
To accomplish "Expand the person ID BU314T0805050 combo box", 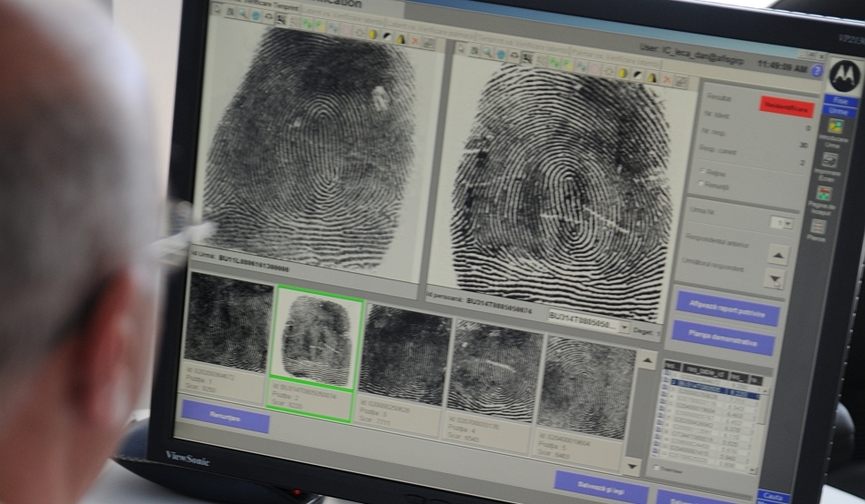I will click(x=624, y=326).
